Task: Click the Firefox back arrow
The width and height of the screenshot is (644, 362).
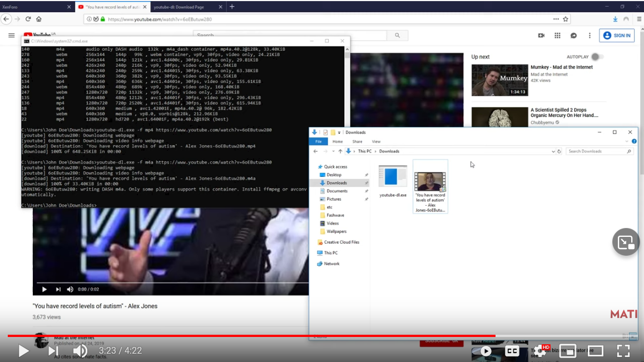Action: point(6,19)
